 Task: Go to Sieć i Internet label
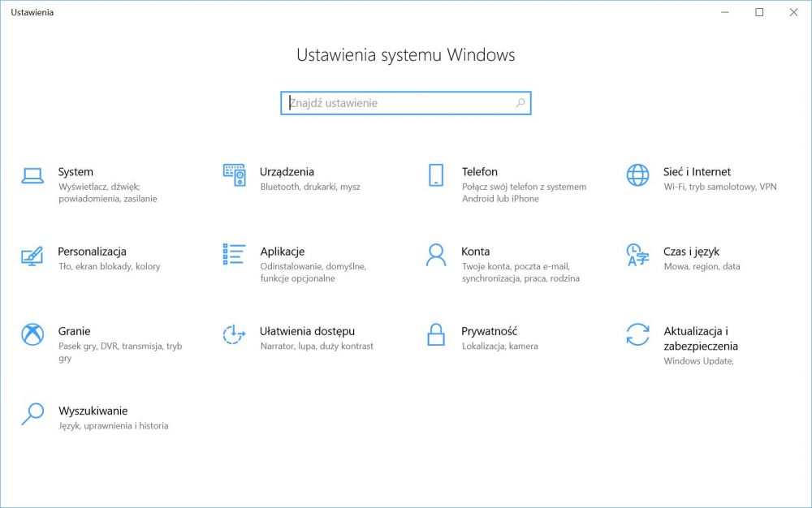[x=697, y=172]
